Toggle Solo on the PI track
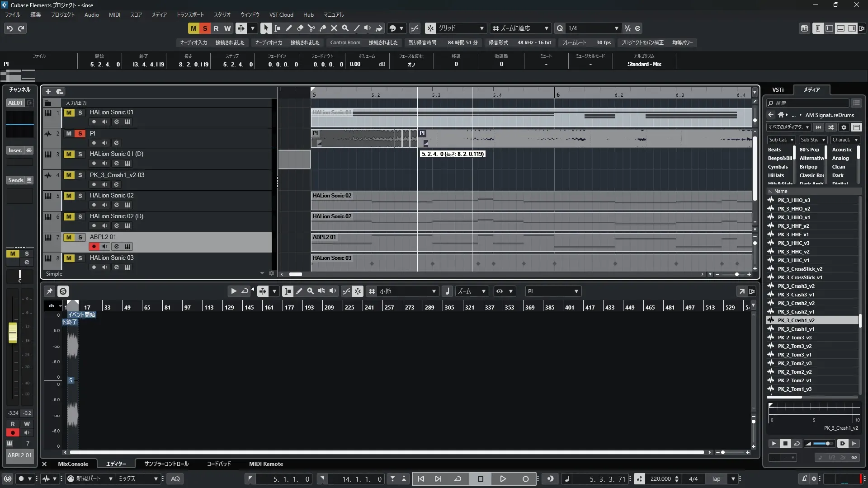The height and width of the screenshot is (488, 868). [80, 133]
